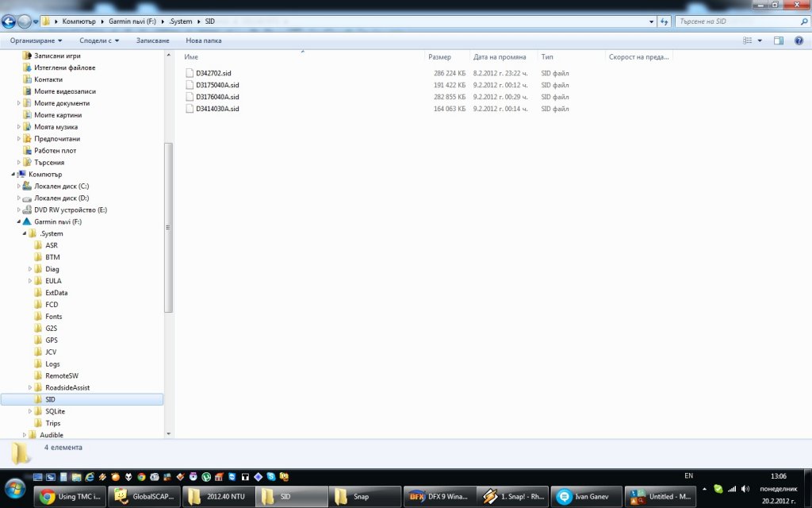Select file D3176040A.sid
812x508 pixels.
(217, 97)
